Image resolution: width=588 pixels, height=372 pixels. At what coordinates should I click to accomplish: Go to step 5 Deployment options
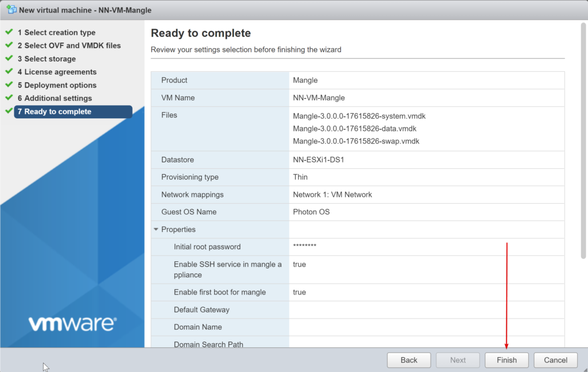(57, 85)
